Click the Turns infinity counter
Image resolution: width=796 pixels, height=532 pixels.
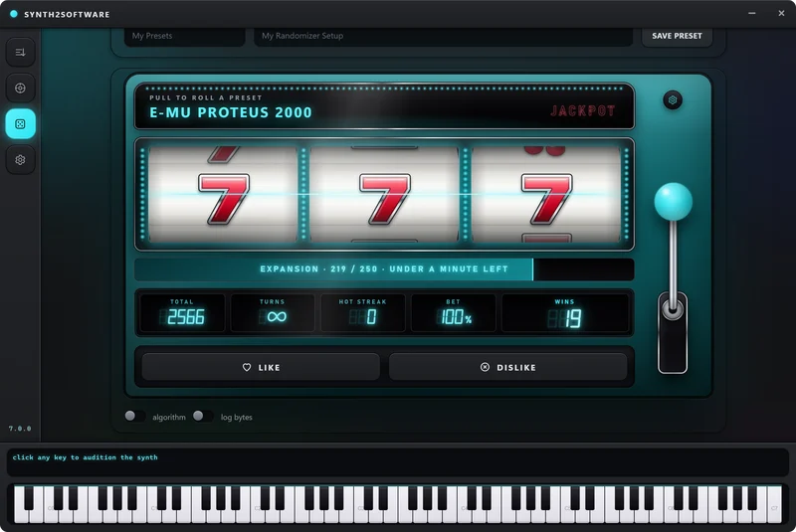(272, 313)
